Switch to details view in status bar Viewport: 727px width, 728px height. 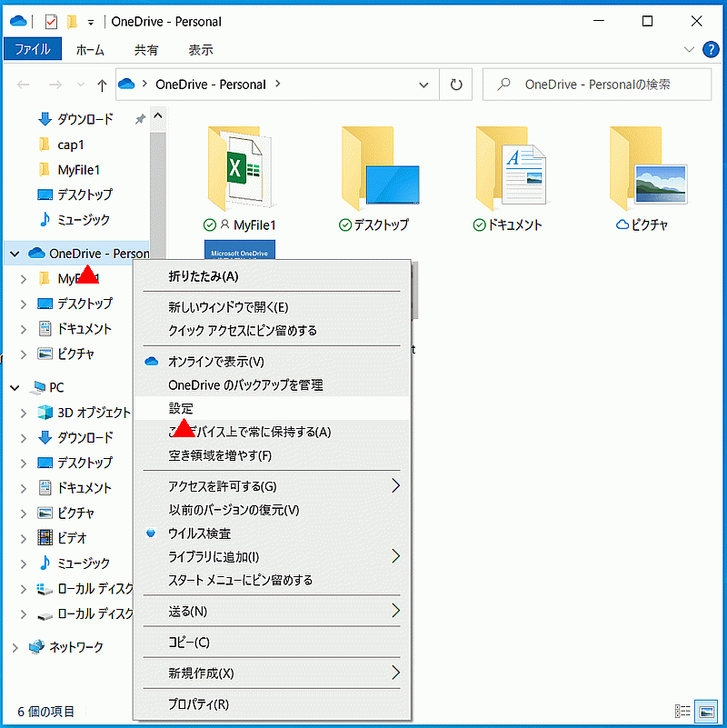(x=682, y=711)
